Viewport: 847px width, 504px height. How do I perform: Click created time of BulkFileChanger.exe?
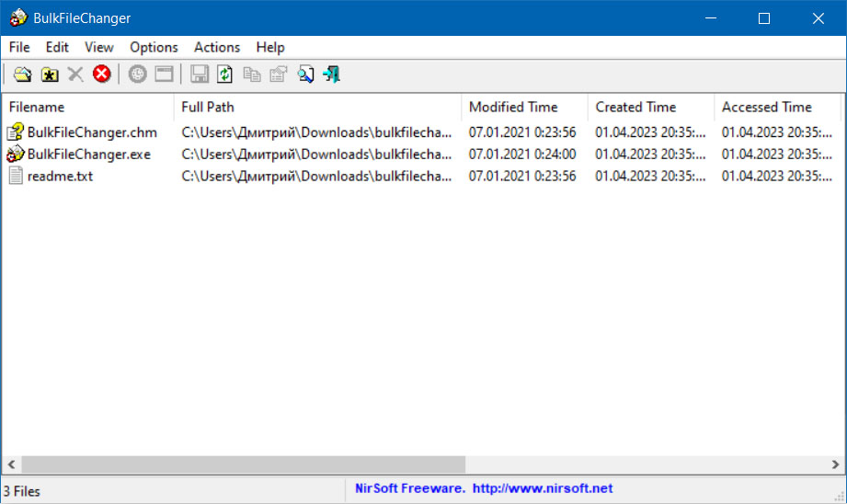[x=650, y=154]
